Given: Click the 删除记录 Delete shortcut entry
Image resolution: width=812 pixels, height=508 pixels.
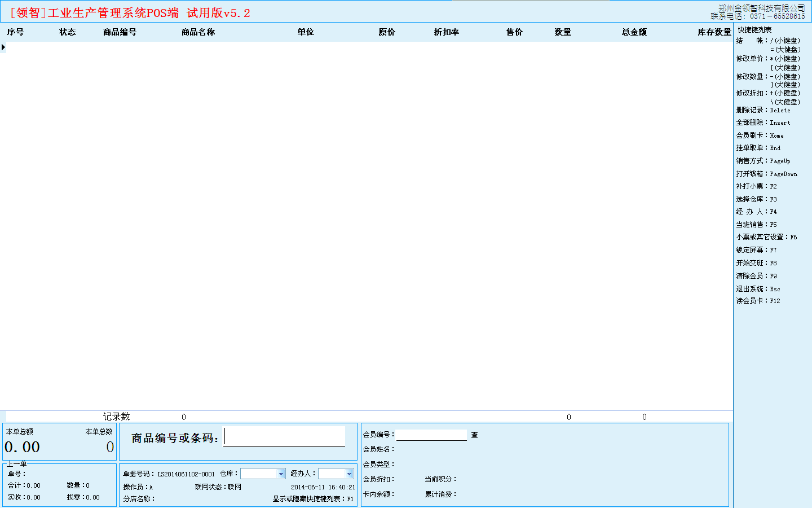Looking at the screenshot, I should [x=763, y=110].
